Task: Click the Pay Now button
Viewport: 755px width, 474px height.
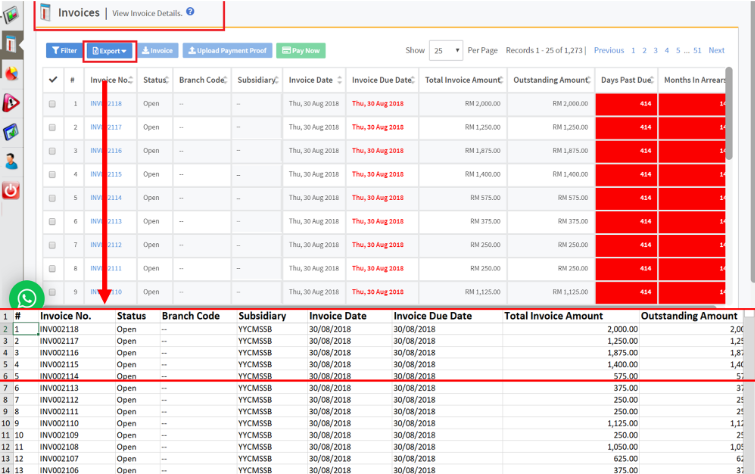Action: point(301,51)
